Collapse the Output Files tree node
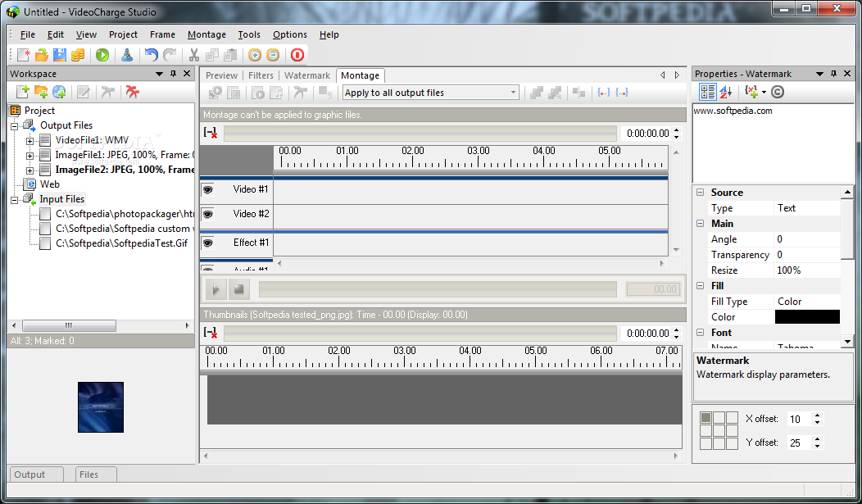862x504 pixels. point(15,126)
